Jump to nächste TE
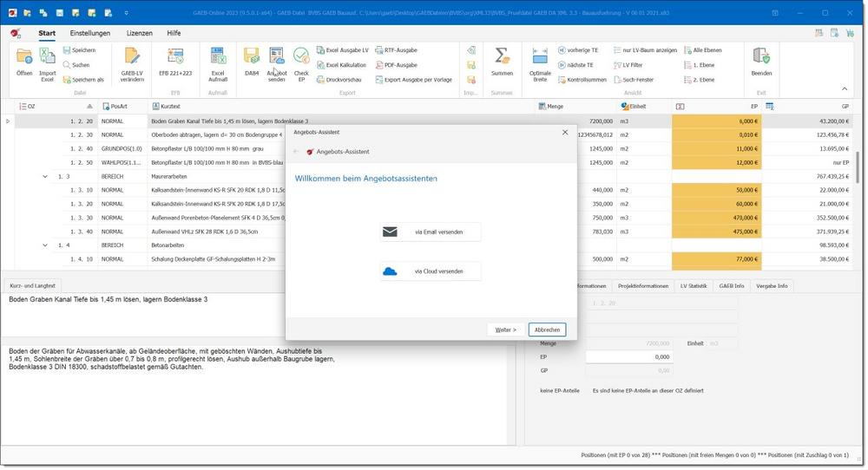The height and width of the screenshot is (470, 868). [575, 65]
